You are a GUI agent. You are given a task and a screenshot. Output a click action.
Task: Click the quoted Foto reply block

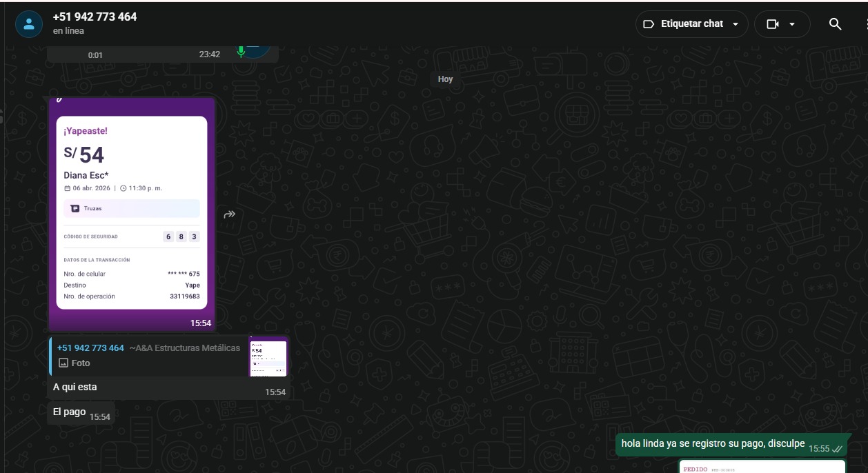(148, 356)
